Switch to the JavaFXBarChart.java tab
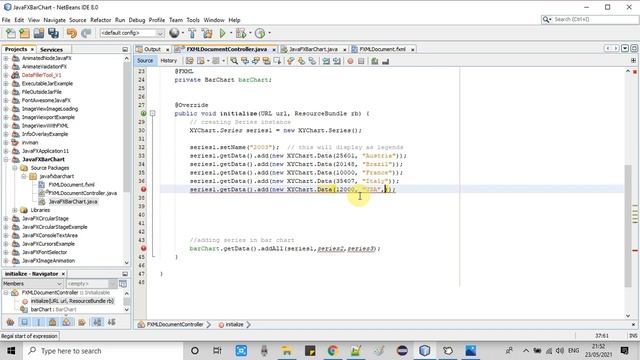 (x=313, y=49)
